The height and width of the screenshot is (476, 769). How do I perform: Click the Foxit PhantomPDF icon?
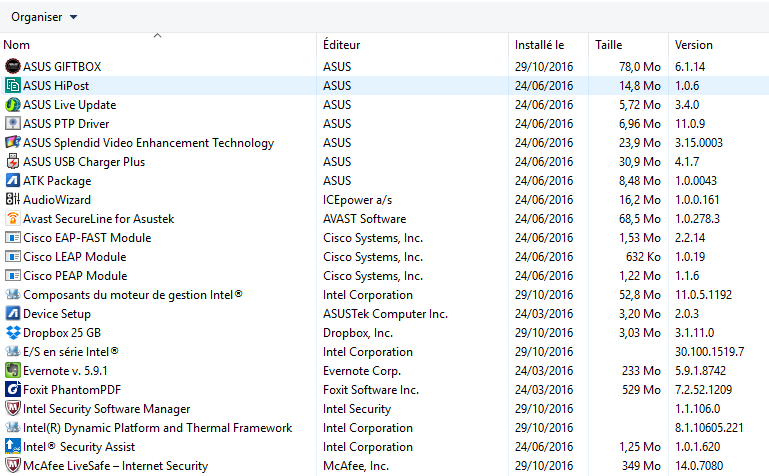tap(13, 390)
